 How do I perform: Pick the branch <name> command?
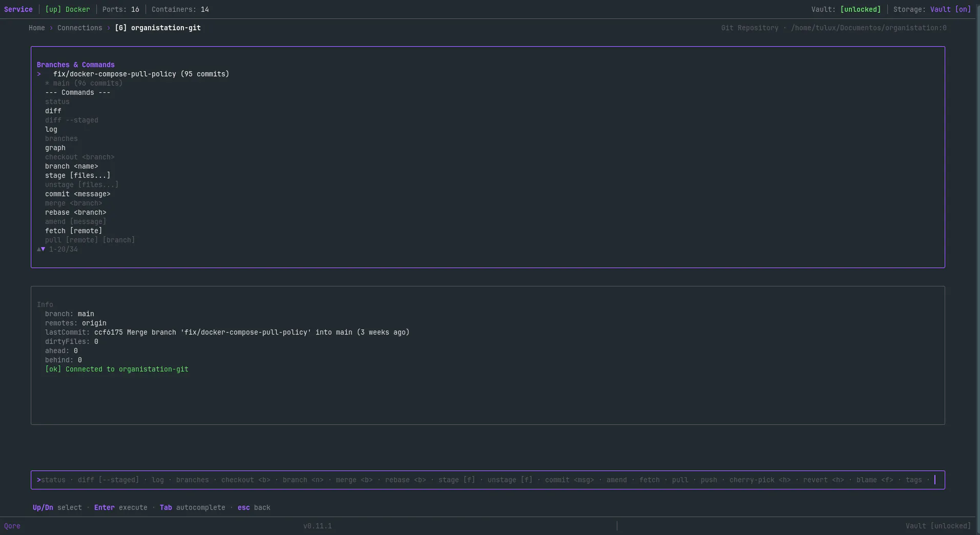coord(71,166)
